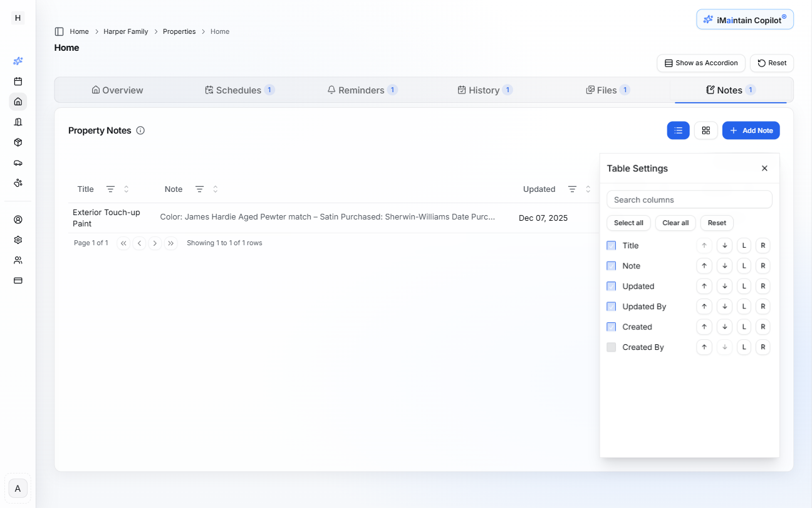Image resolution: width=812 pixels, height=508 pixels.
Task: Enable the Created By column checkbox
Action: [x=612, y=347]
